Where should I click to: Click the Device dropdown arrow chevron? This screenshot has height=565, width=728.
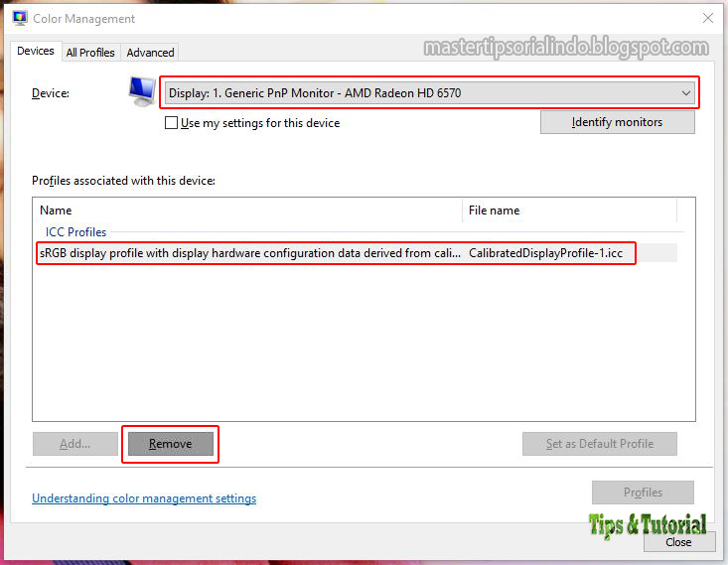point(685,93)
